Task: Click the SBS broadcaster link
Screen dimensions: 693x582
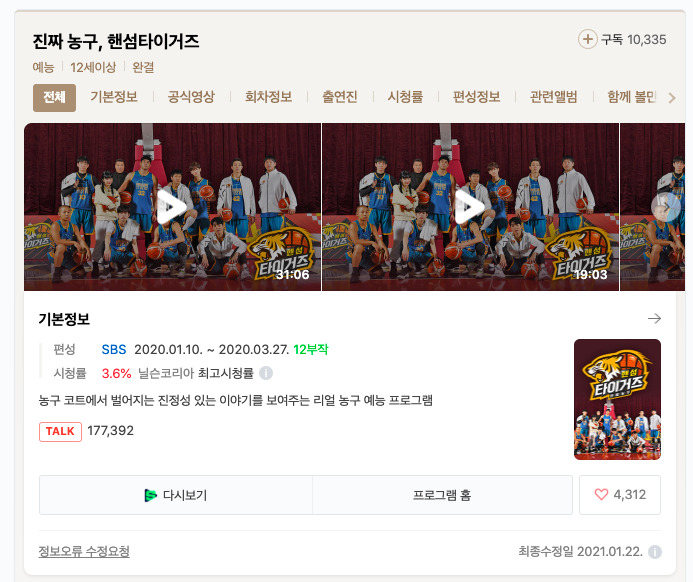Action: tap(114, 350)
